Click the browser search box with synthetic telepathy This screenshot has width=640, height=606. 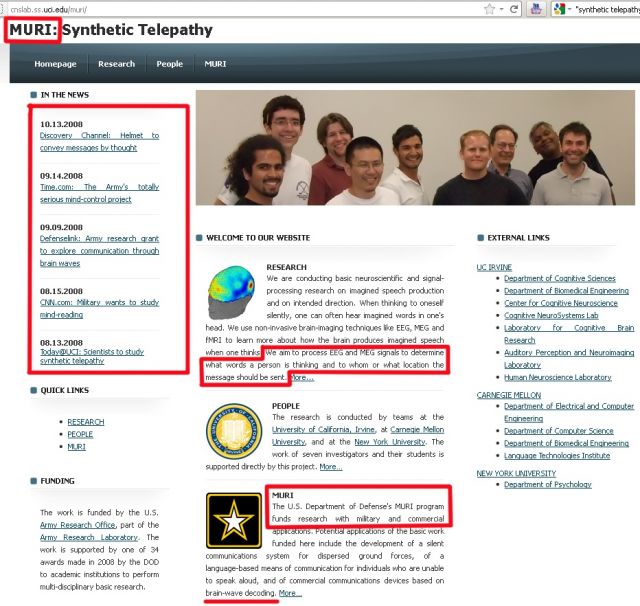(607, 9)
